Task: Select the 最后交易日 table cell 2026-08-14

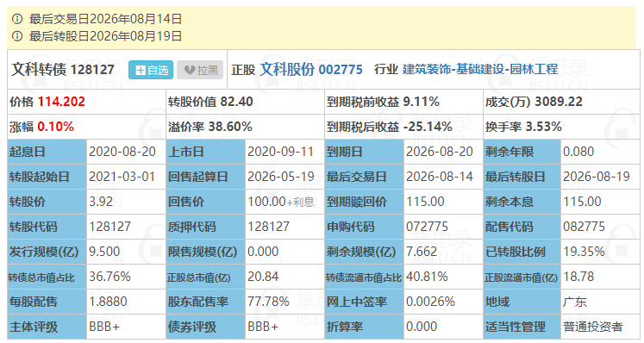Action: coord(440,177)
